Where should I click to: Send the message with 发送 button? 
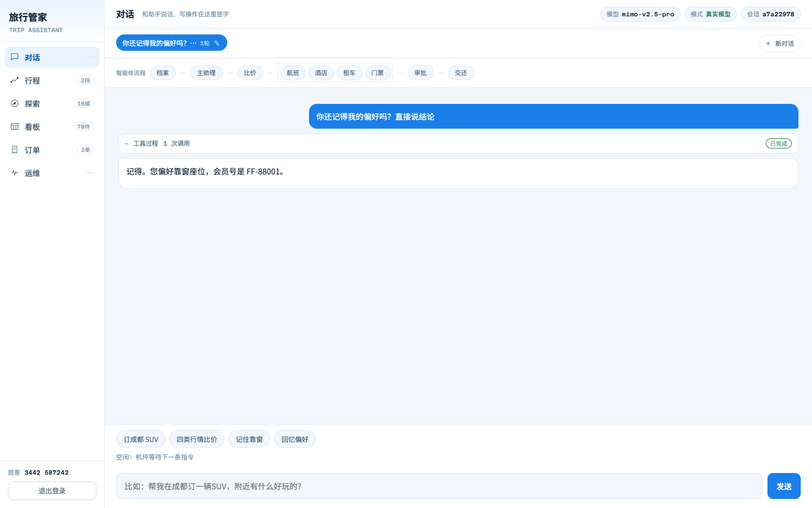pos(784,486)
